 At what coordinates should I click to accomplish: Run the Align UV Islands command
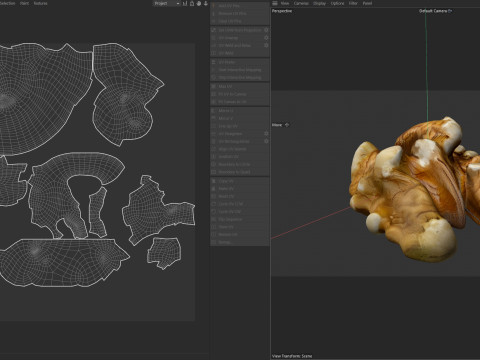point(240,149)
